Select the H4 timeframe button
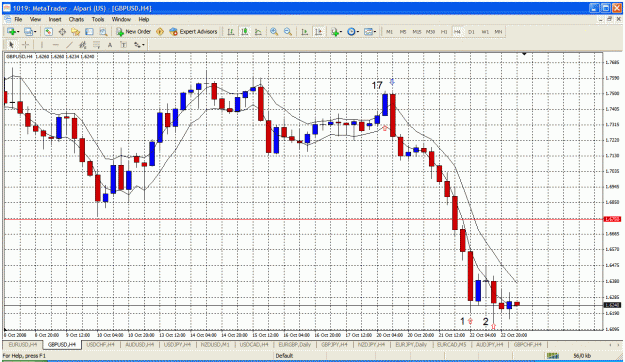625x362 pixels. click(457, 31)
